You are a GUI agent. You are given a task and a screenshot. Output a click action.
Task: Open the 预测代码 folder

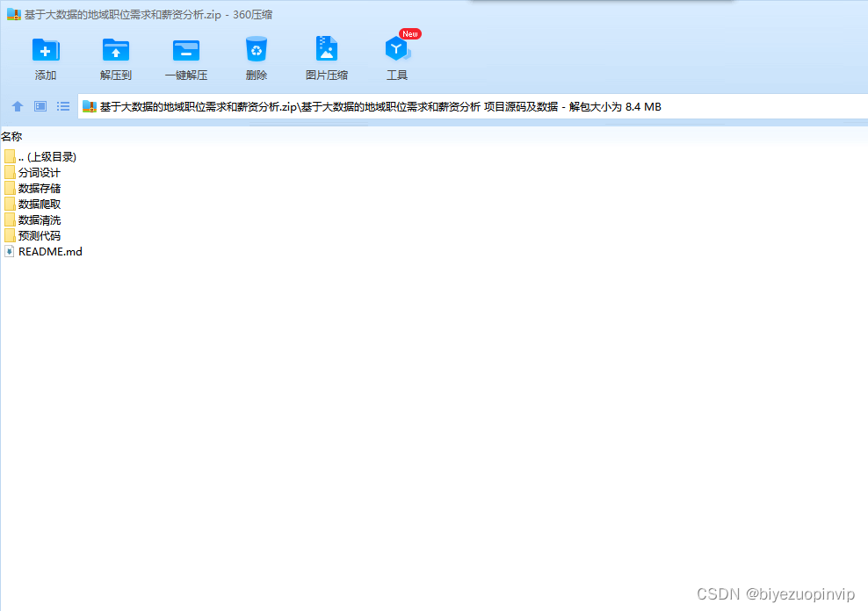(39, 235)
